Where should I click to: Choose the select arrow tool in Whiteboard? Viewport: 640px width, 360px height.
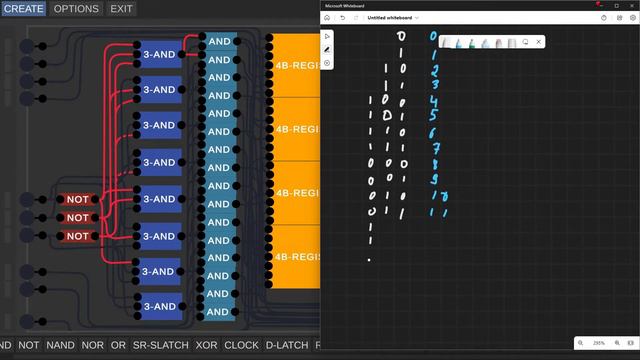[327, 36]
